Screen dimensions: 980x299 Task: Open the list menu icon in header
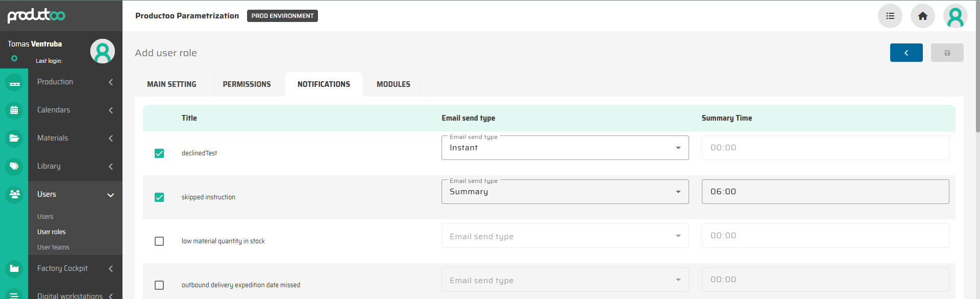(x=890, y=16)
